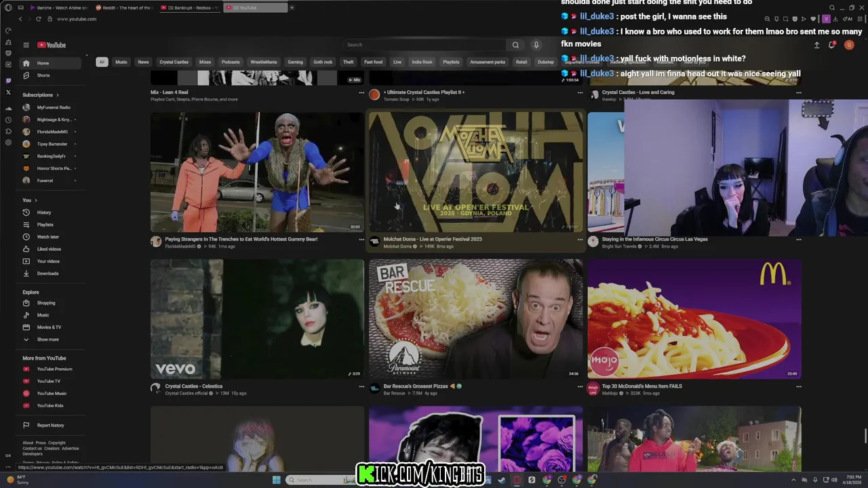868x488 pixels.
Task: Open the YouTube notifications bell
Action: pos(831,45)
